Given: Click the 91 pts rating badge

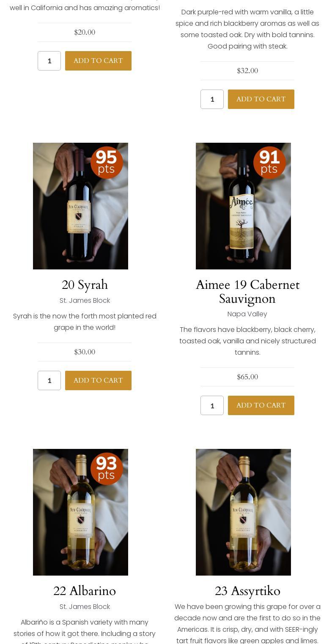Looking at the screenshot, I should 269,163.
